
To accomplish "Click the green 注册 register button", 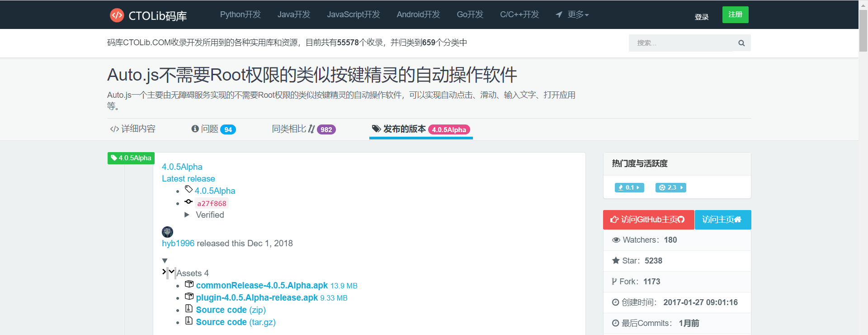I will (x=736, y=14).
